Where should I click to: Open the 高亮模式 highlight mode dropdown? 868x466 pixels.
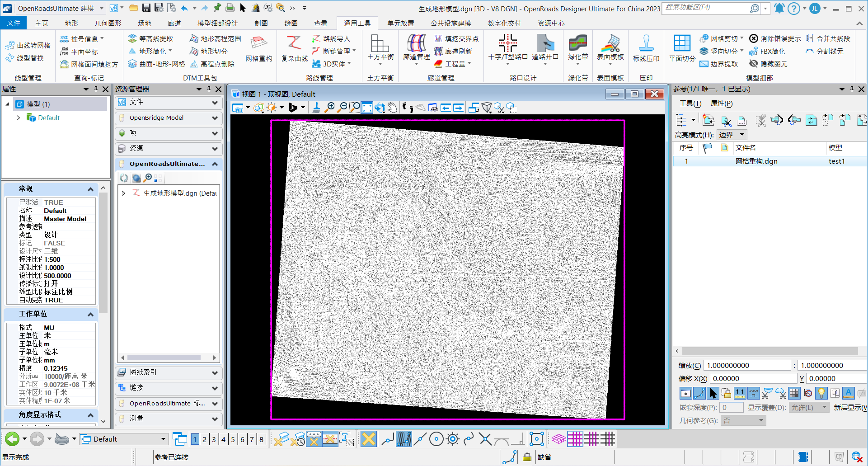[x=732, y=135]
